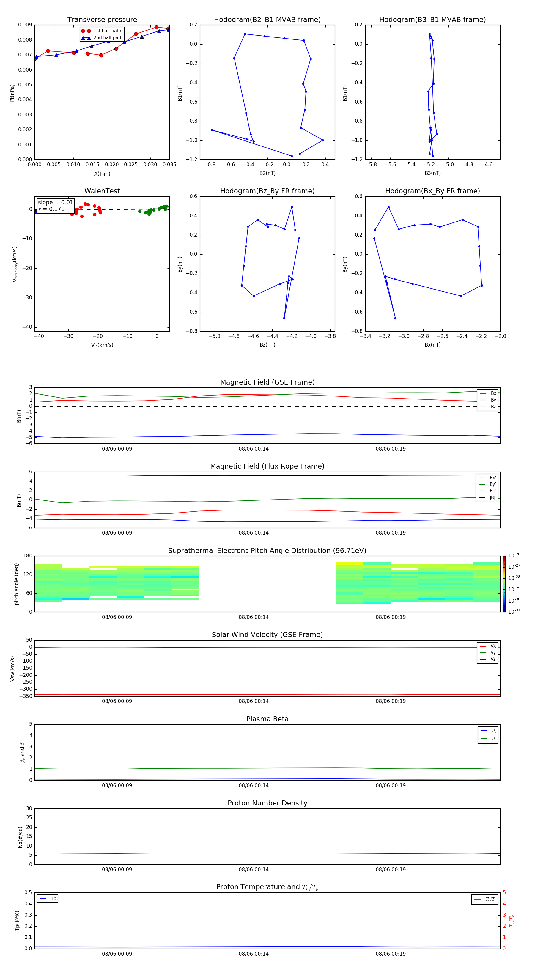
Task: Click the 'Plasma Beta' plot title
Action: [267, 719]
